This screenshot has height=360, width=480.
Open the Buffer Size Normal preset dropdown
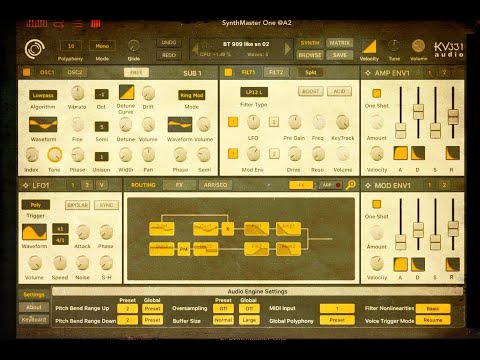223,320
